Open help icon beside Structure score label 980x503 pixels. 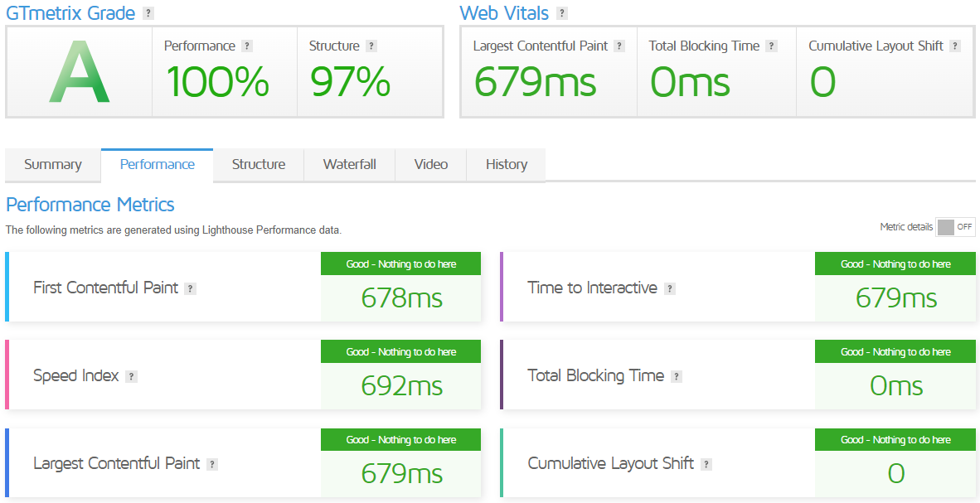[x=371, y=46]
